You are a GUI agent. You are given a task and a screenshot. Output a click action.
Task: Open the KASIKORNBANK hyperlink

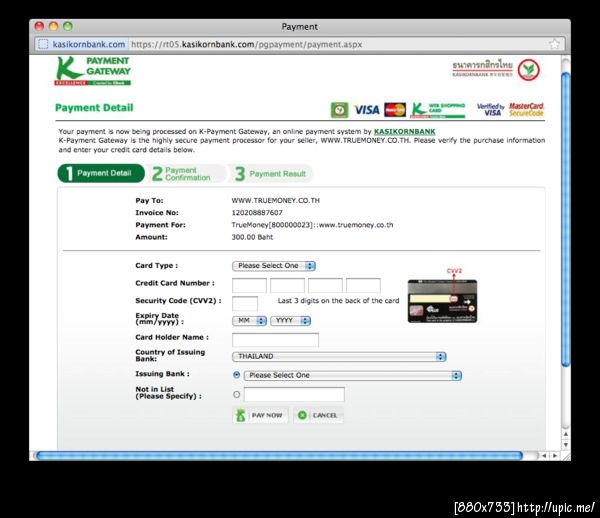pyautogui.click(x=404, y=132)
